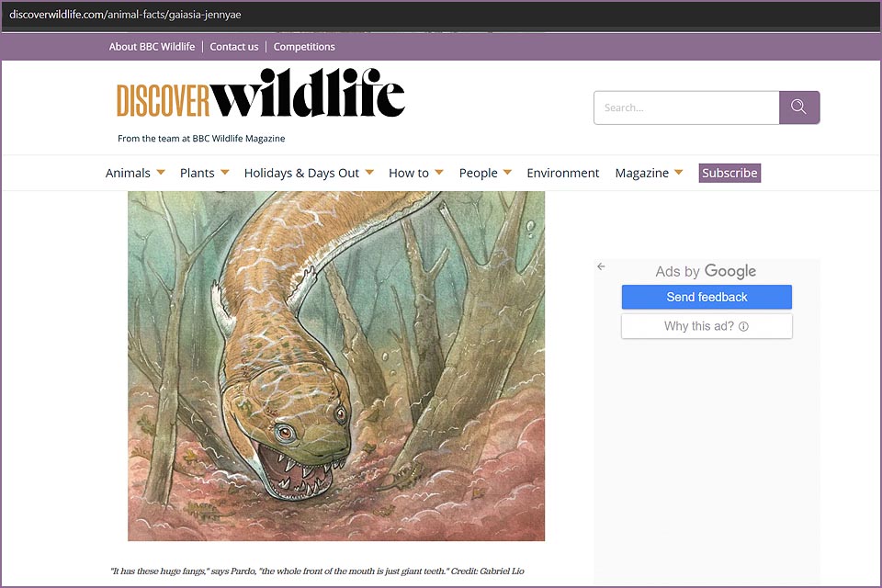Select the Why this ad? button
This screenshot has height=588, width=882.
click(706, 326)
